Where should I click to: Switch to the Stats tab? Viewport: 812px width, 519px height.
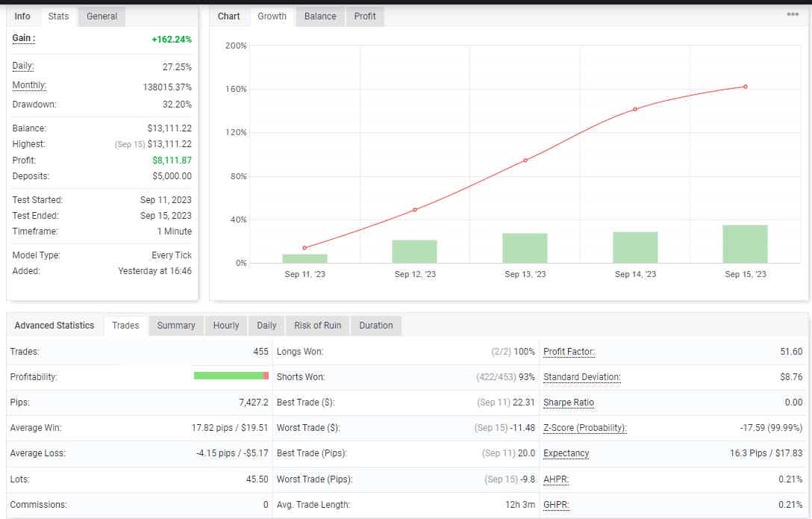coord(58,16)
